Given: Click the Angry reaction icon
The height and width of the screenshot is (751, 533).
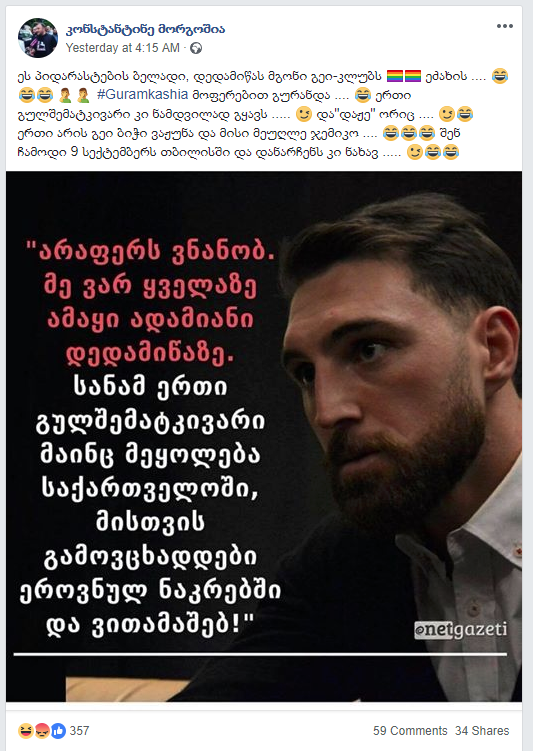Looking at the screenshot, I should pos(42,731).
